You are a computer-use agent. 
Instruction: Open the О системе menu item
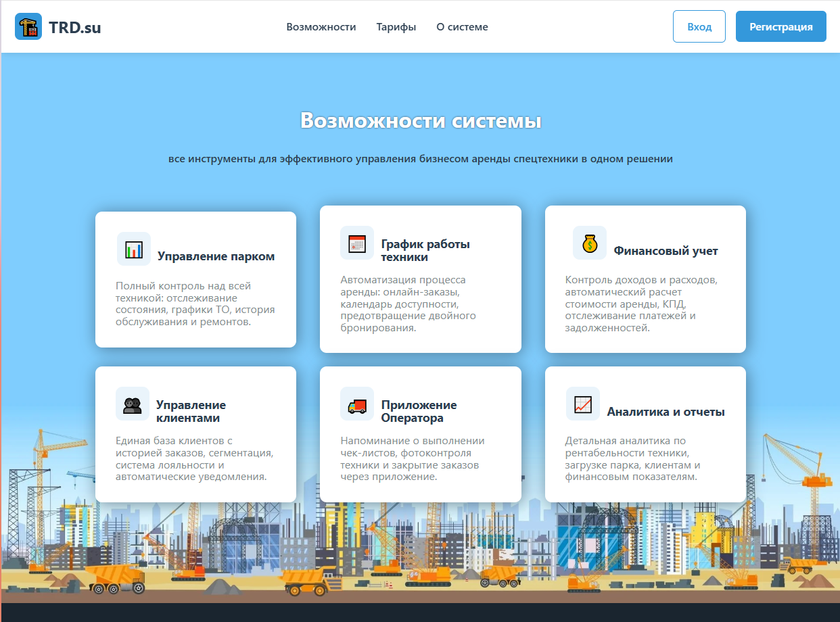[462, 27]
